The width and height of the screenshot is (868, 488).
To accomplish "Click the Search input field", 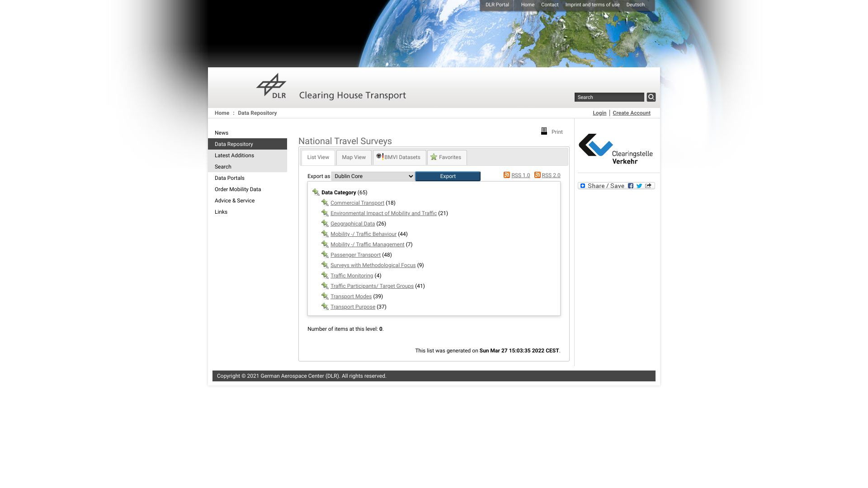I will point(609,97).
